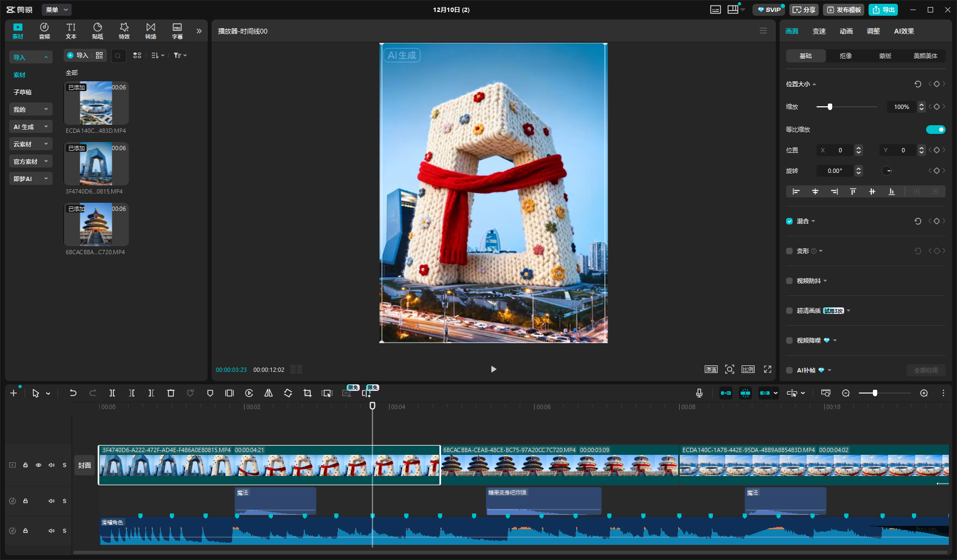Image resolution: width=957 pixels, height=560 pixels.
Task: Open the 菜单 dropdown menu
Action: (x=56, y=10)
